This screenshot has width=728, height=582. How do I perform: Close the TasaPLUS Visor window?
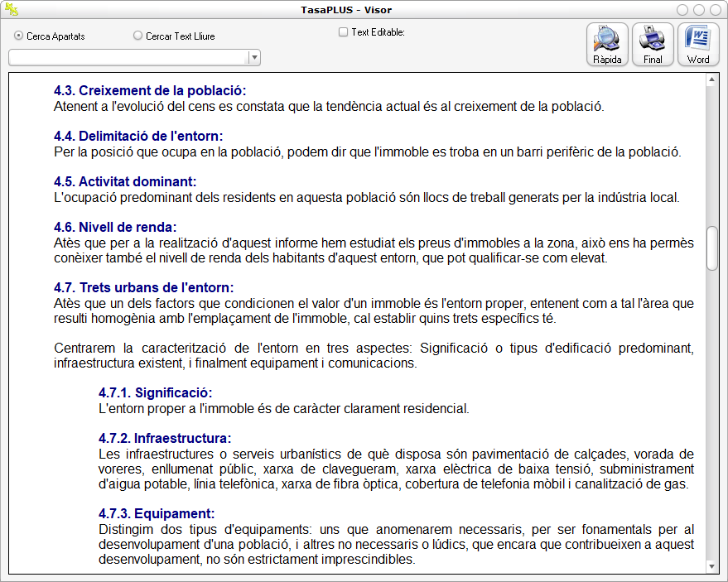coord(716,10)
